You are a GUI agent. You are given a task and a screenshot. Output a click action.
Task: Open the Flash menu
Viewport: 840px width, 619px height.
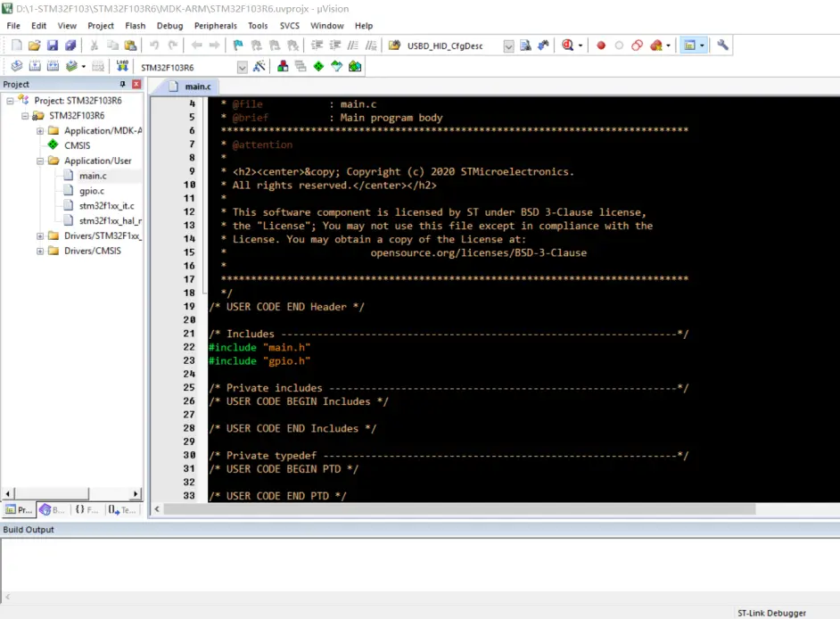135,26
